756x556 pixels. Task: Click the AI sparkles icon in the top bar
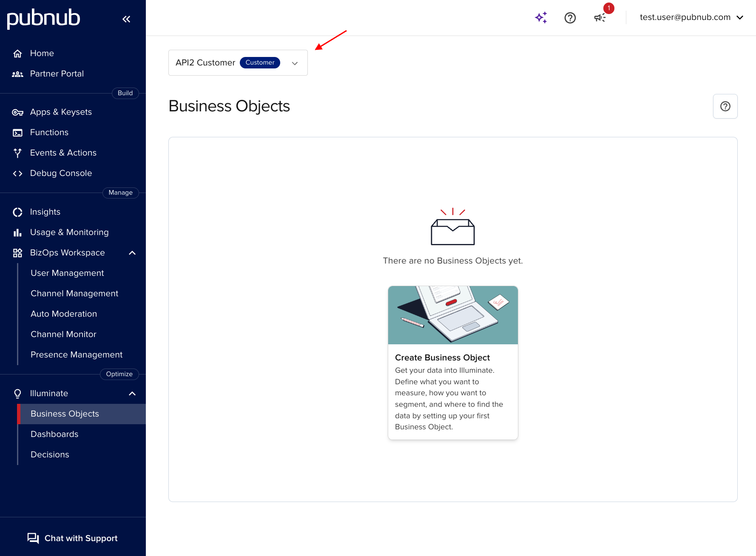pos(540,17)
